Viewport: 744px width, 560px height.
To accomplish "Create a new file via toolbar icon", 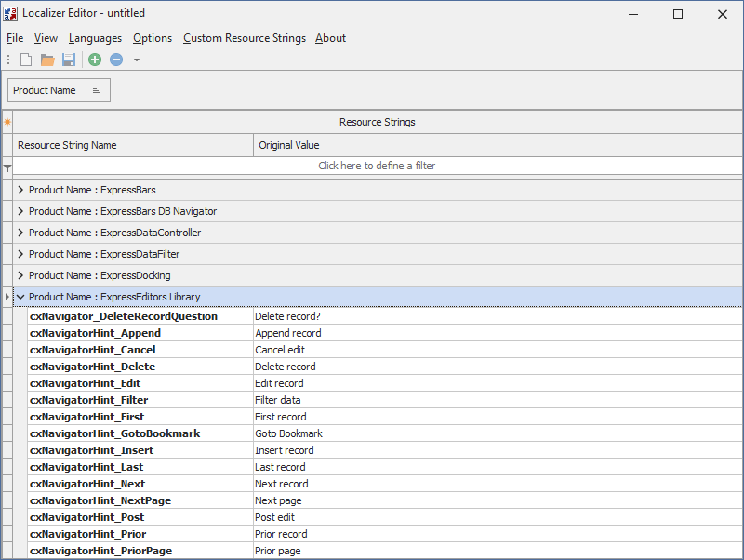I will [25, 59].
